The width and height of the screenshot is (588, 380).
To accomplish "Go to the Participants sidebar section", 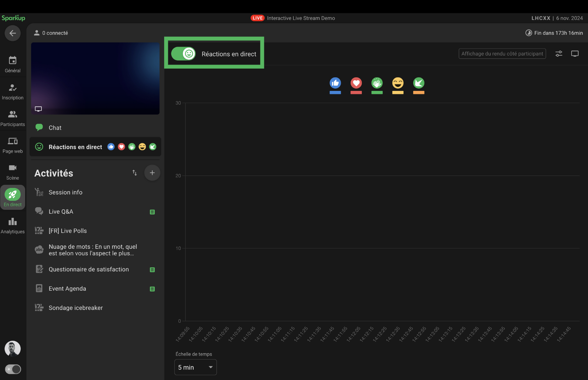I will click(13, 118).
